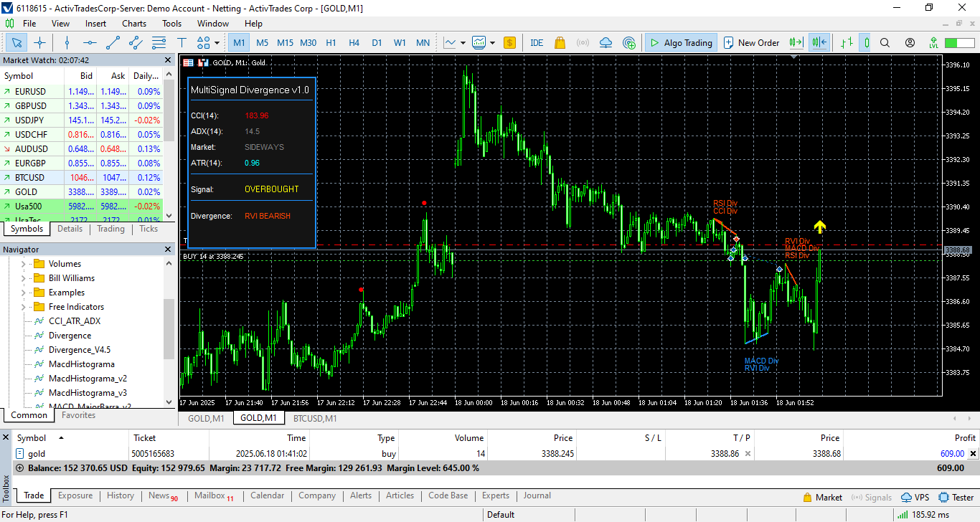Open the Tester from status bar
This screenshot has width=980, height=522.
(x=956, y=497)
